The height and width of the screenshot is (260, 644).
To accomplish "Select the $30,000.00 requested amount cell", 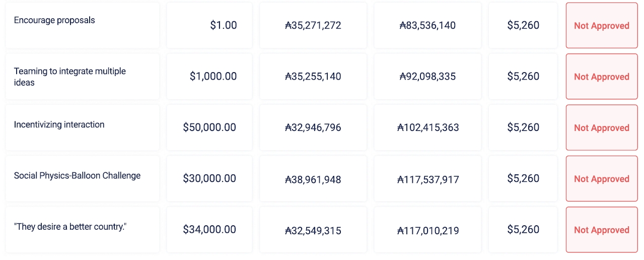I will point(209,178).
